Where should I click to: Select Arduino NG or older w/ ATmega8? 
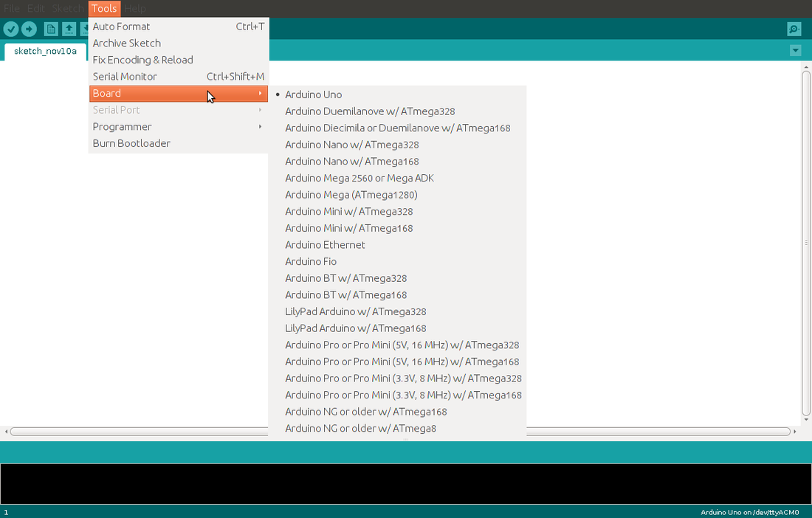[x=397, y=428]
